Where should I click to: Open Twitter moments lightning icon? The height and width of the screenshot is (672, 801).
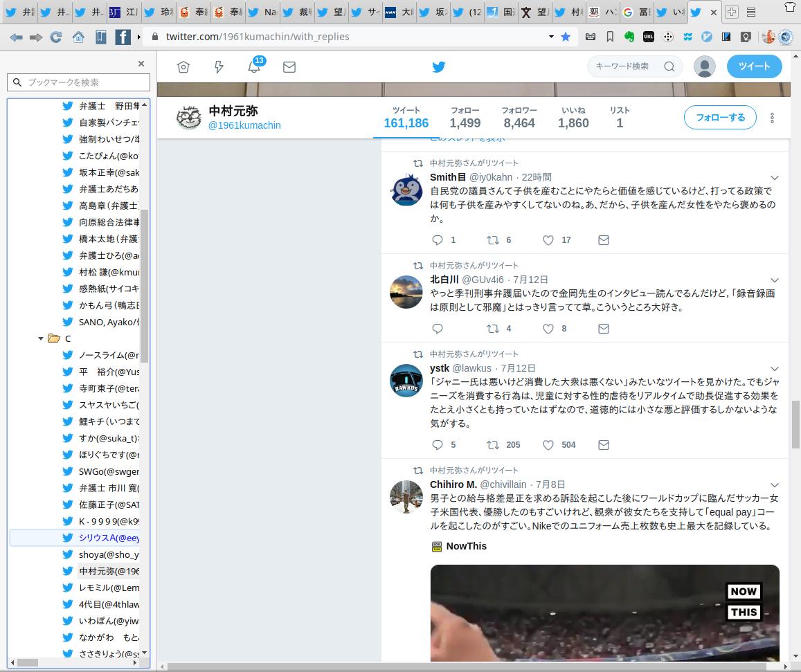point(219,67)
